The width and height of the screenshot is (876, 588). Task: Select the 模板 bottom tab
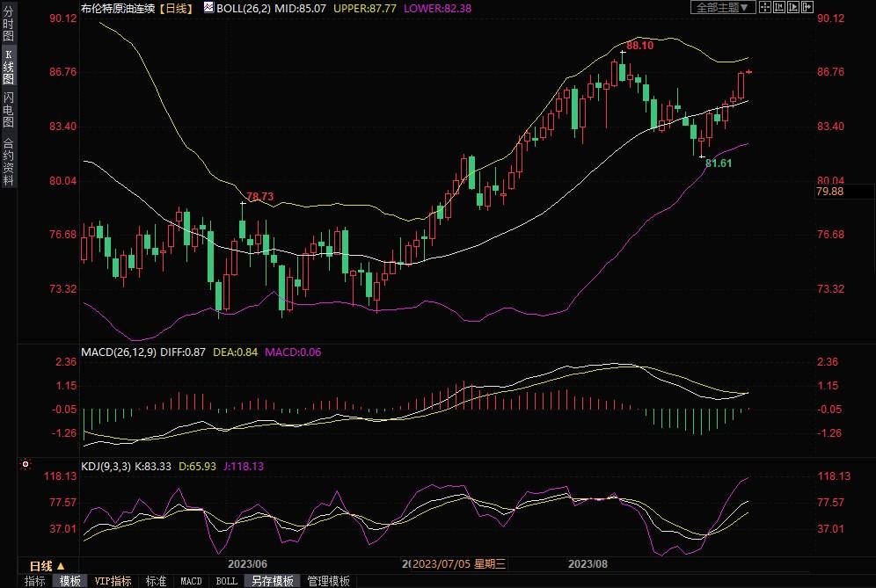[x=69, y=581]
